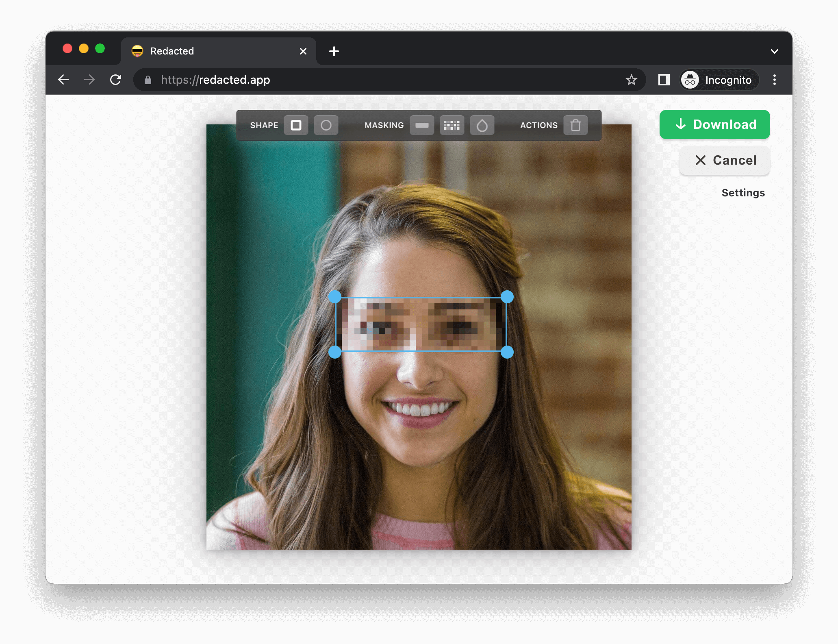838x644 pixels.
Task: View site security info via lock icon
Action: tap(148, 80)
